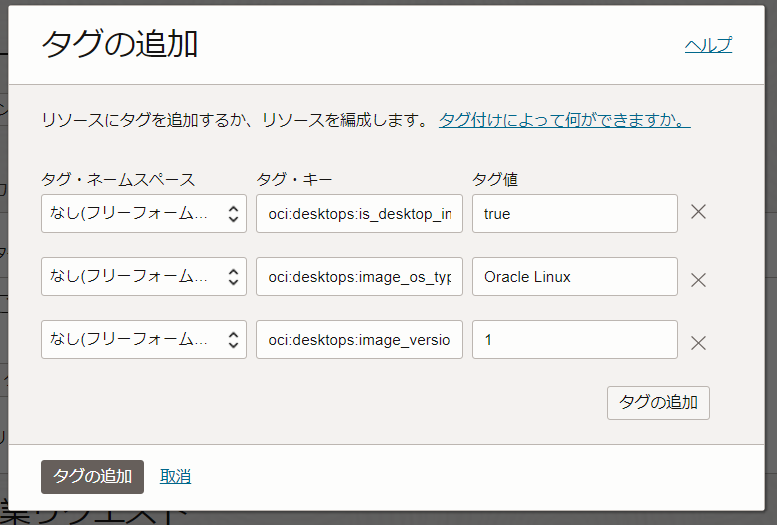Open namespace dropdown for is_desktop row

click(x=144, y=214)
